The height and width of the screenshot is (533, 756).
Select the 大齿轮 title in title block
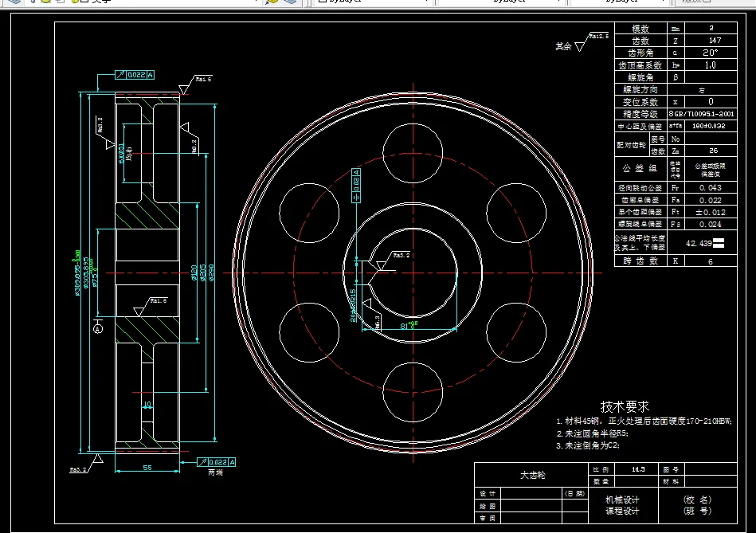[x=532, y=475]
